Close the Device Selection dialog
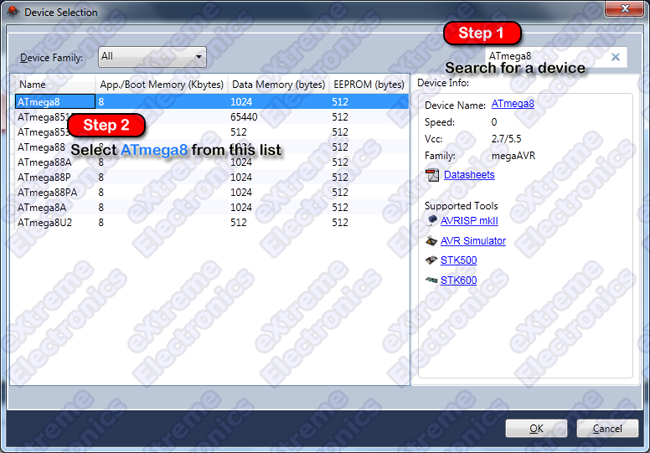 (626, 8)
